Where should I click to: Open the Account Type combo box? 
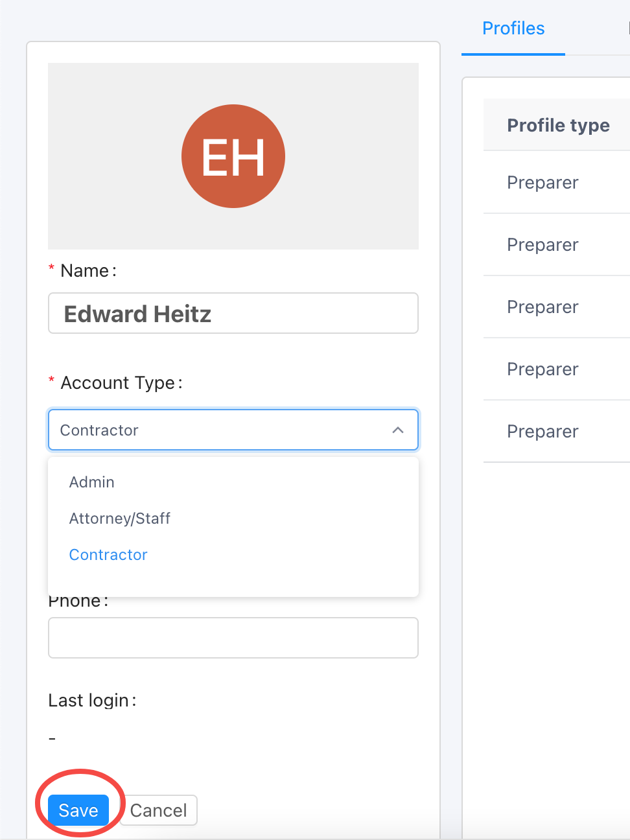coord(220,430)
